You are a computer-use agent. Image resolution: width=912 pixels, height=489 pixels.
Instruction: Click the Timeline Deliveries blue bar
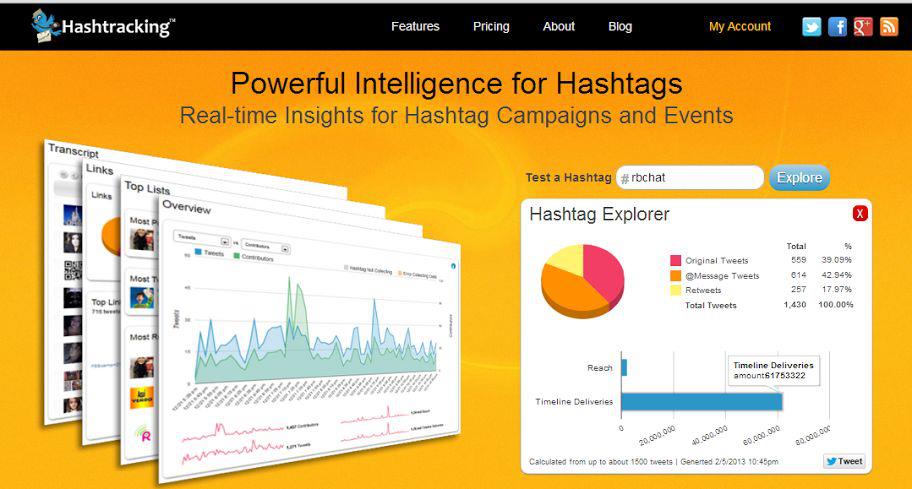701,402
